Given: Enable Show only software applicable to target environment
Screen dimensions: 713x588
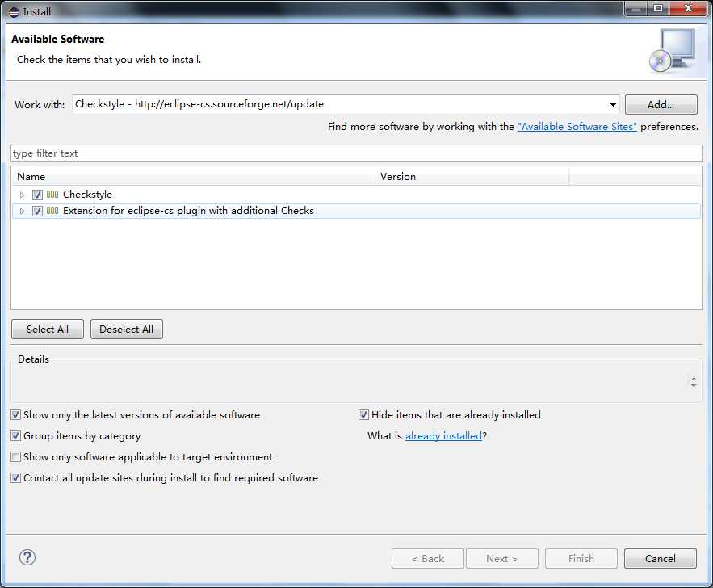Looking at the screenshot, I should click(16, 456).
